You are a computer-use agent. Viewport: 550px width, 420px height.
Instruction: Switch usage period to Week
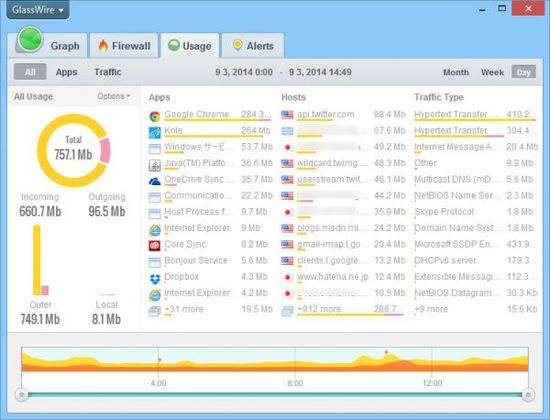(x=492, y=72)
